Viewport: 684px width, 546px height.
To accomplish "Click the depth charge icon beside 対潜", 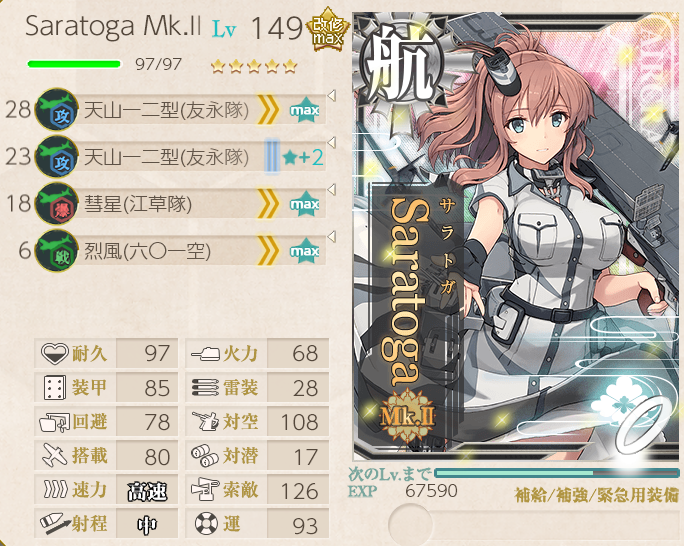I will [205, 456].
